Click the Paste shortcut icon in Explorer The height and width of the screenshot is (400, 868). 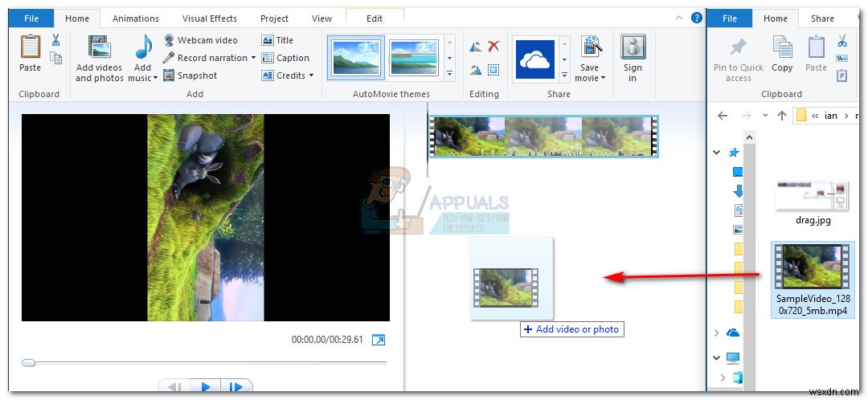842,76
